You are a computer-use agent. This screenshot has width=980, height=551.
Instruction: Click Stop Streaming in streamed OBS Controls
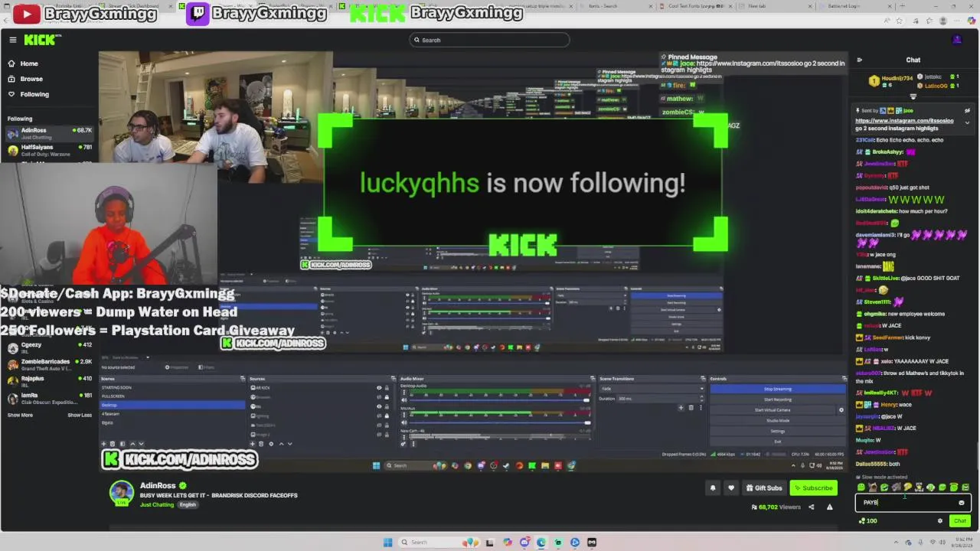(x=778, y=389)
